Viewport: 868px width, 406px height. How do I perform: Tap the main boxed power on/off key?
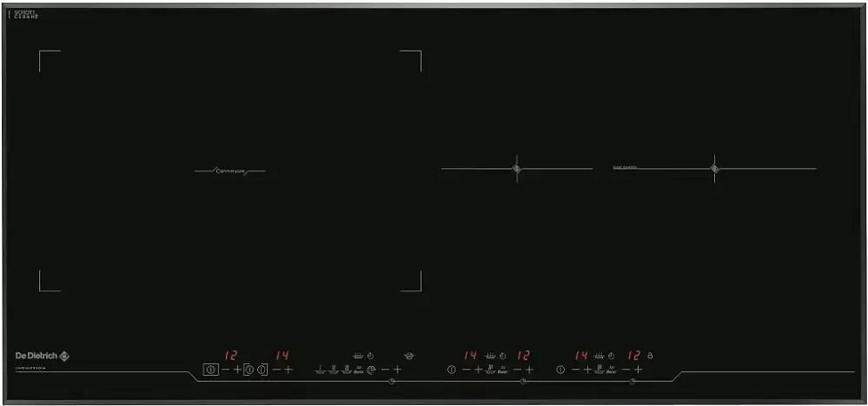[x=211, y=370]
